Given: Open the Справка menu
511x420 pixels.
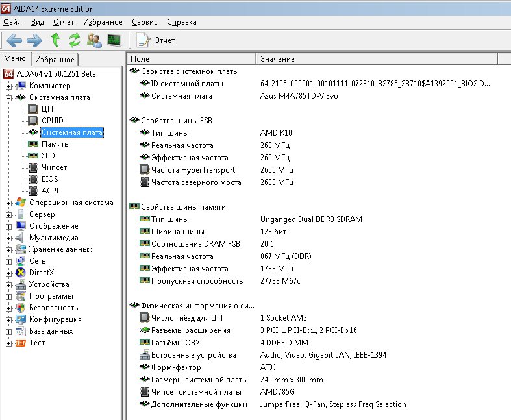Looking at the screenshot, I should [x=182, y=22].
